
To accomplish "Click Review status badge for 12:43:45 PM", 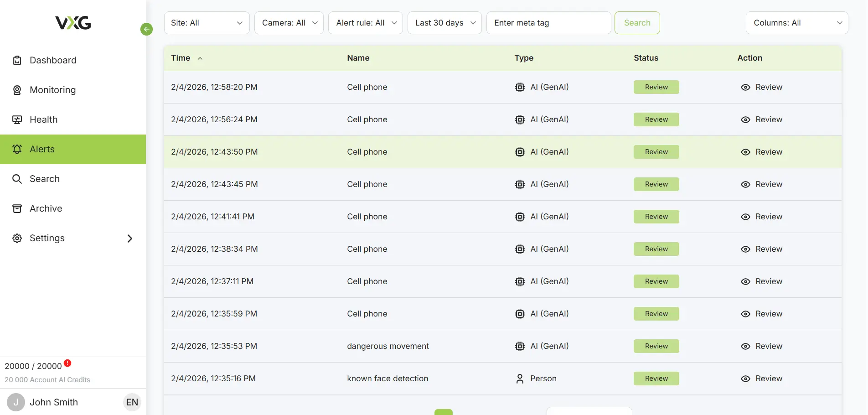I will (x=656, y=184).
